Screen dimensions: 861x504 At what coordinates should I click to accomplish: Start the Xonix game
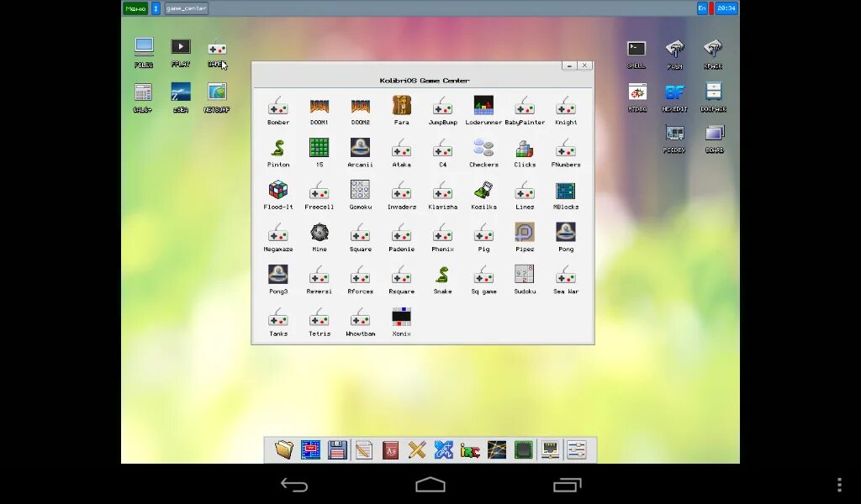pyautogui.click(x=401, y=319)
